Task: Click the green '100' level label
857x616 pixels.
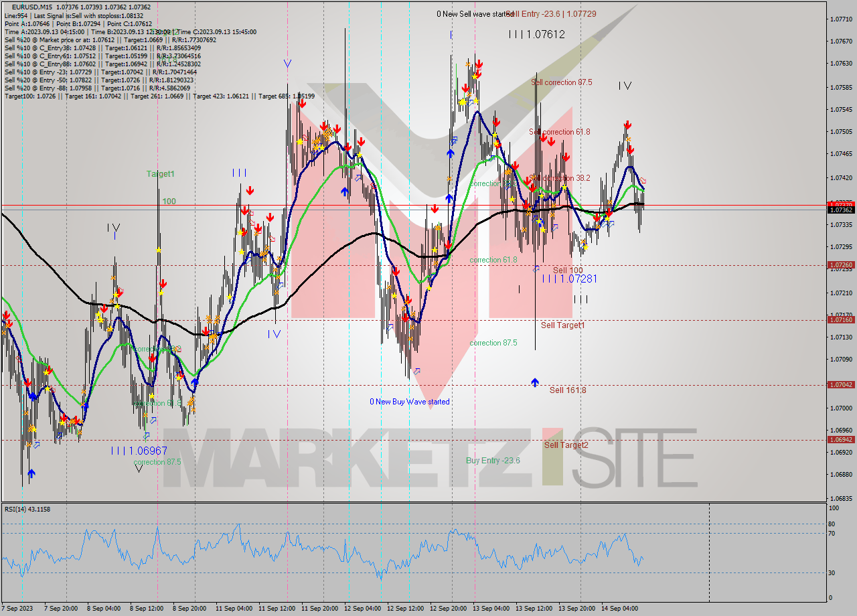Action: pyautogui.click(x=169, y=202)
